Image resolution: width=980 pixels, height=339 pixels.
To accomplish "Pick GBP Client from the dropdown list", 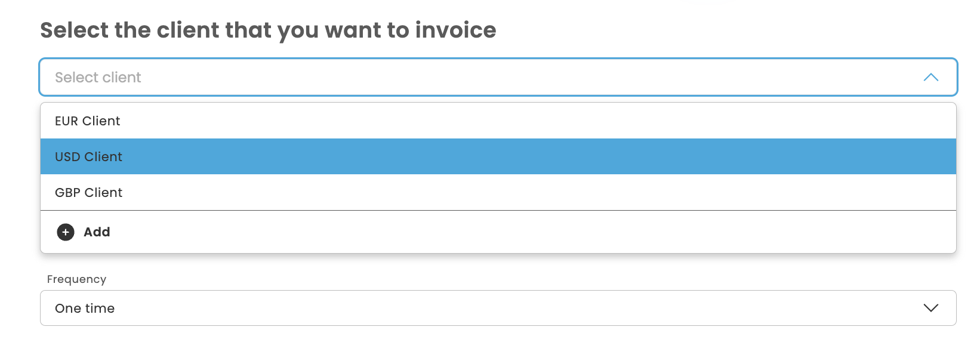I will coord(89,193).
